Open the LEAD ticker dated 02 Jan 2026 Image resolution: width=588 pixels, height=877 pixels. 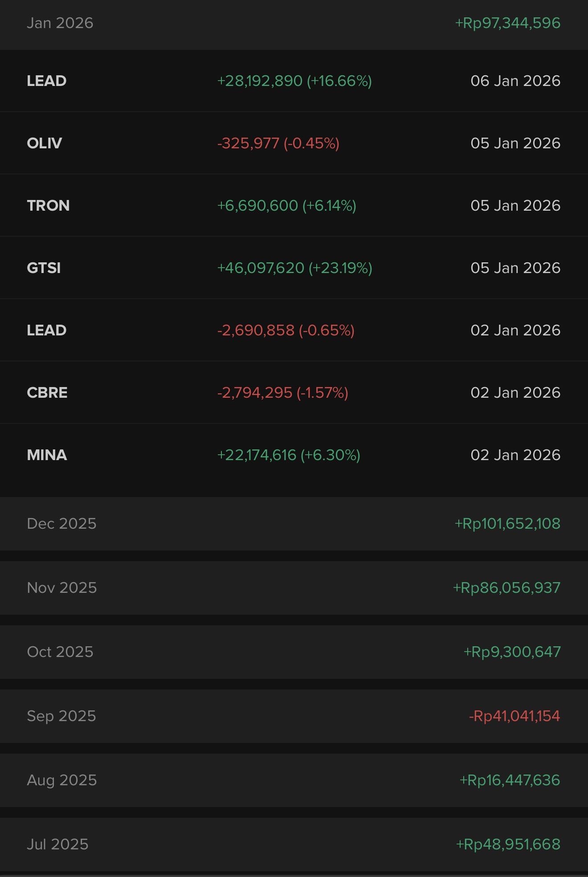point(47,330)
